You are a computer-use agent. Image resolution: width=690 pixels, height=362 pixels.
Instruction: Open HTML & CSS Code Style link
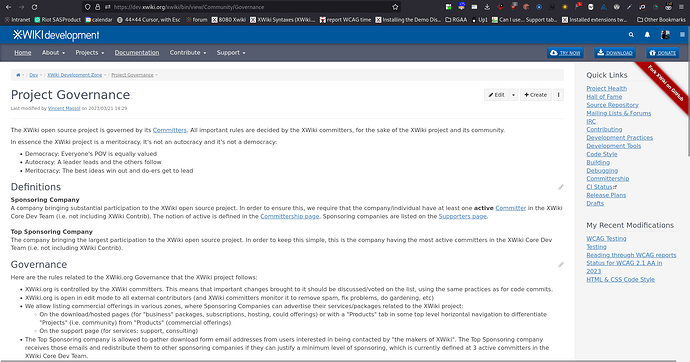620,280
